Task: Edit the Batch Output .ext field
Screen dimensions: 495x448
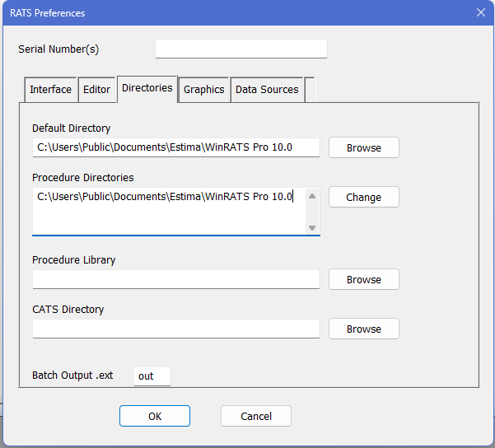Action: (x=152, y=376)
